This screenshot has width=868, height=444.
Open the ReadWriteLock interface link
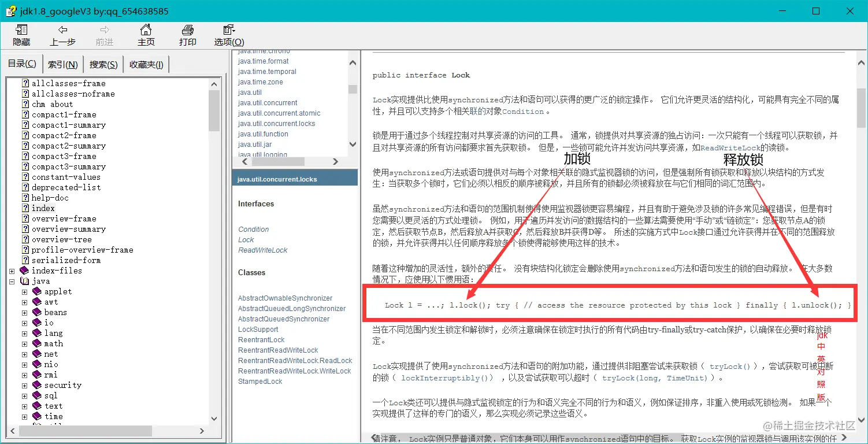[x=262, y=250]
